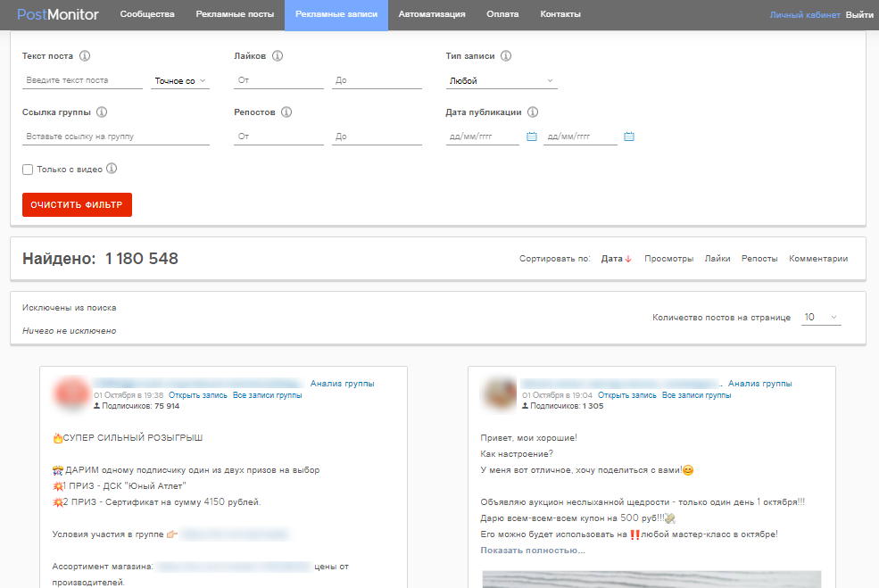Click into the Введите текст поста field

point(82,80)
